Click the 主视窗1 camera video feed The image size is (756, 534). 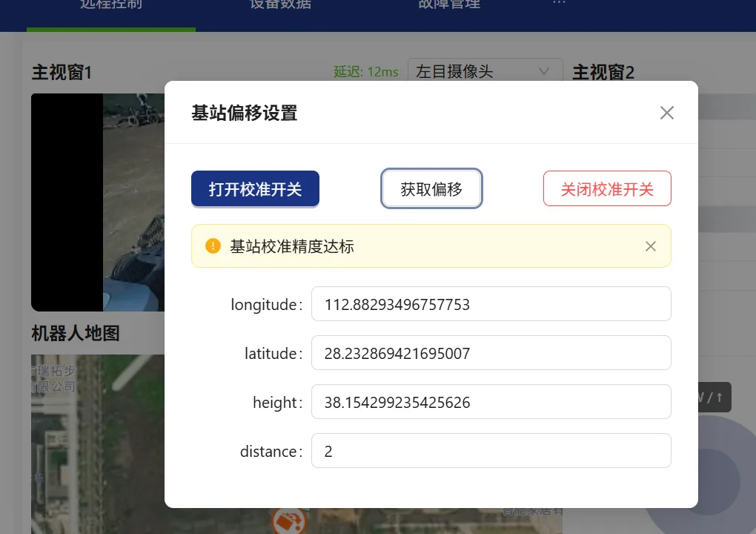98,202
